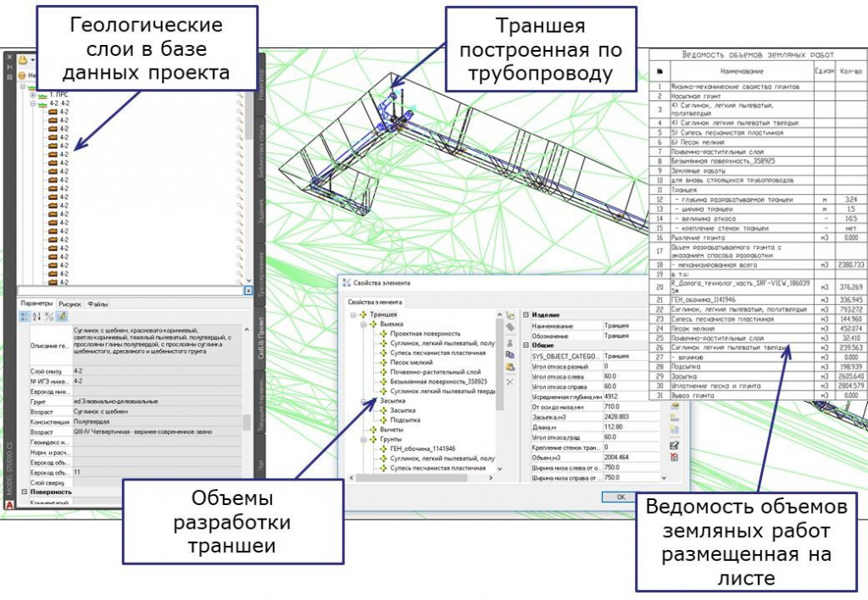Collapse the Поверхность property group
868x600 pixels.
pyautogui.click(x=25, y=492)
